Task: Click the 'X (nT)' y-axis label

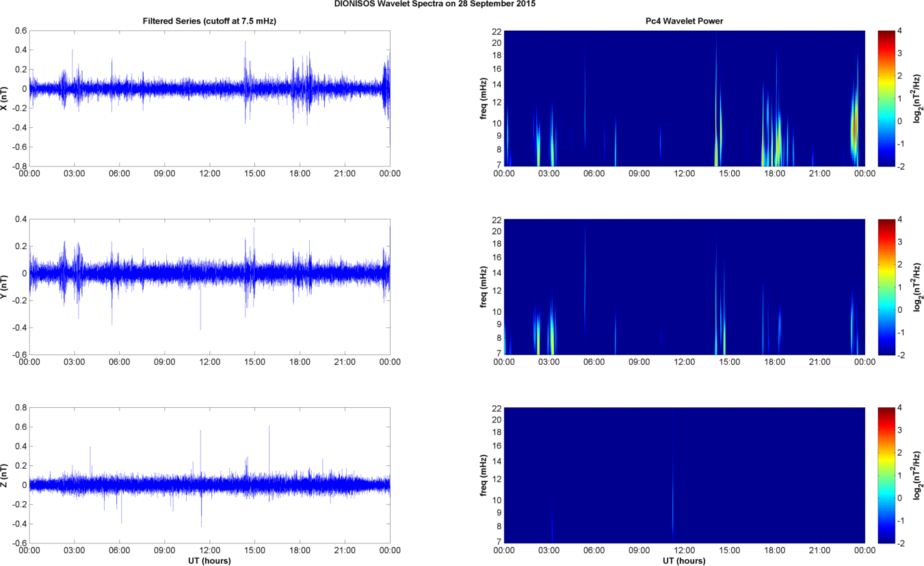Action: pyautogui.click(x=5, y=98)
